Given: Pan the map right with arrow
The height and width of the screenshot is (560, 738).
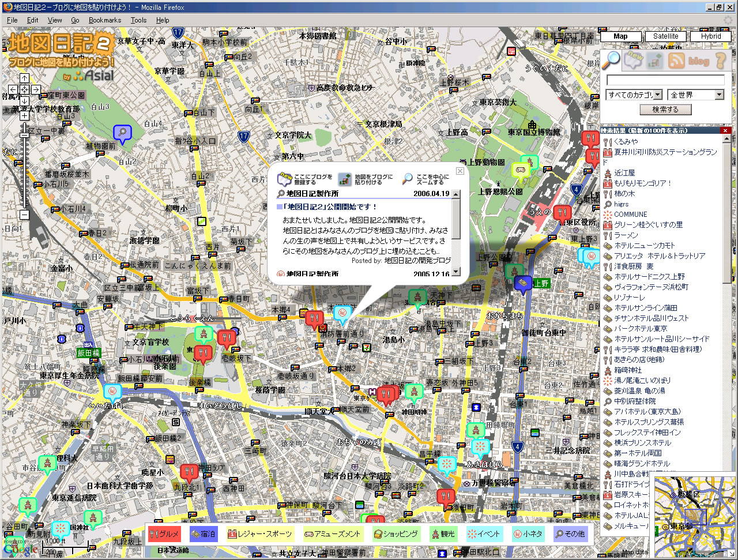Looking at the screenshot, I should pos(36,89).
